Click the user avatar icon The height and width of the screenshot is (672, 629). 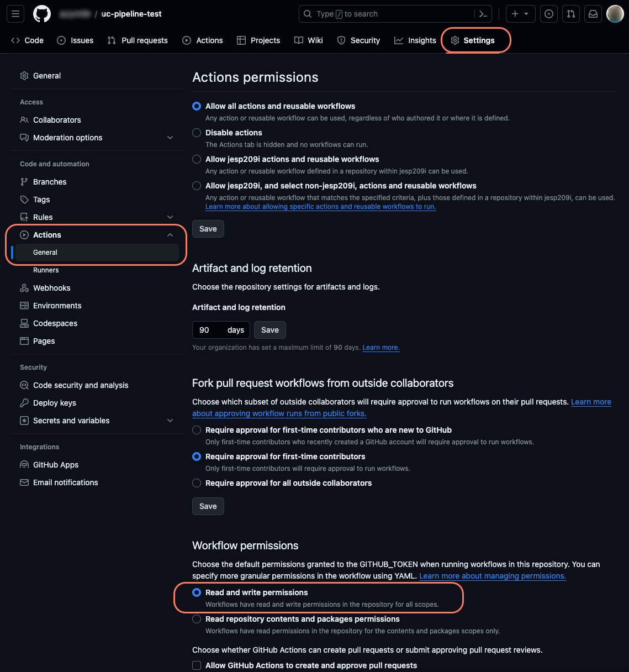coord(615,14)
